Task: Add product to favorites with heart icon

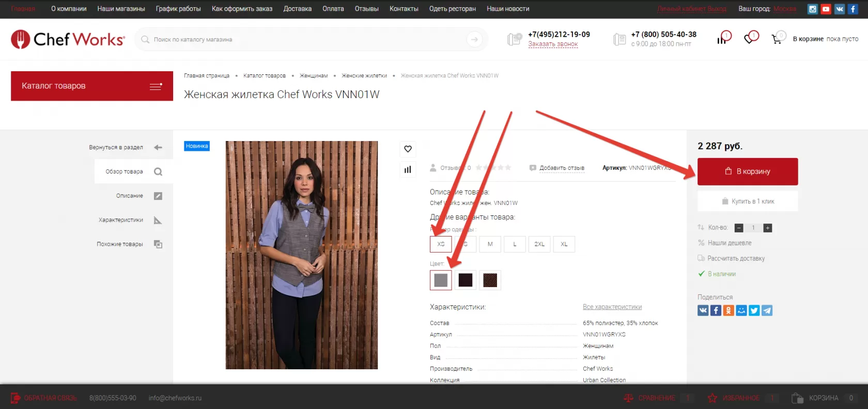Action: coord(408,149)
